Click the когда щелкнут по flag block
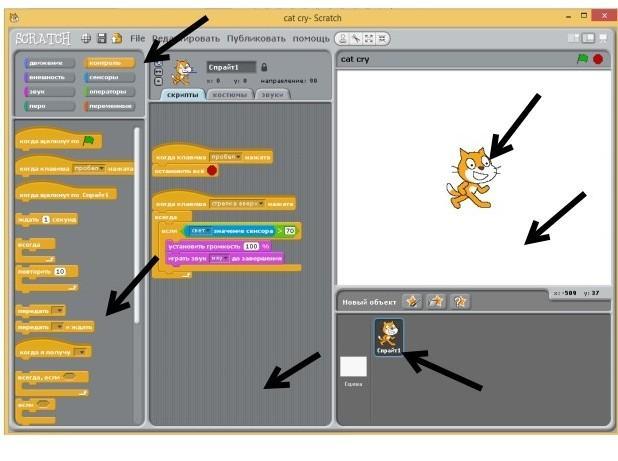 click(59, 139)
